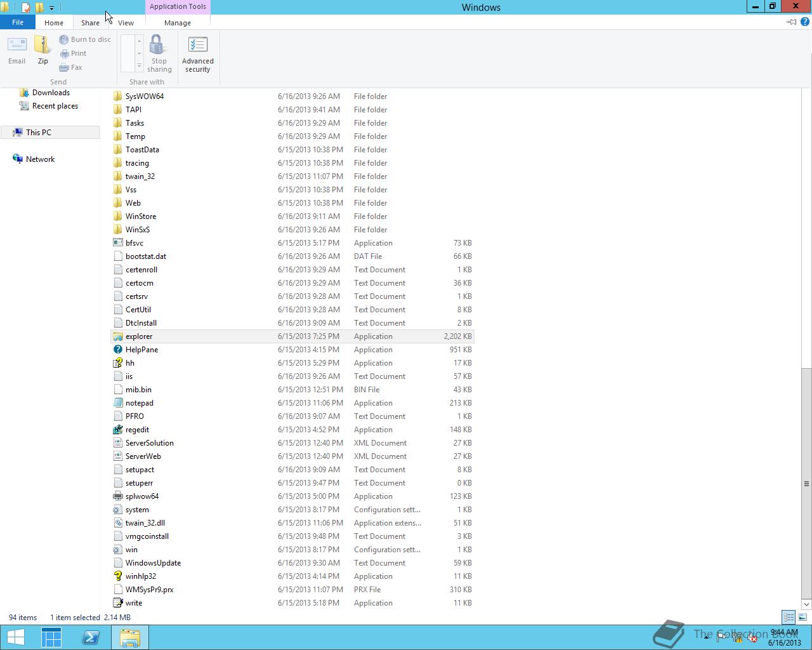Switch to the Home ribbon tab
Viewport: 812px width, 650px height.
[x=54, y=22]
